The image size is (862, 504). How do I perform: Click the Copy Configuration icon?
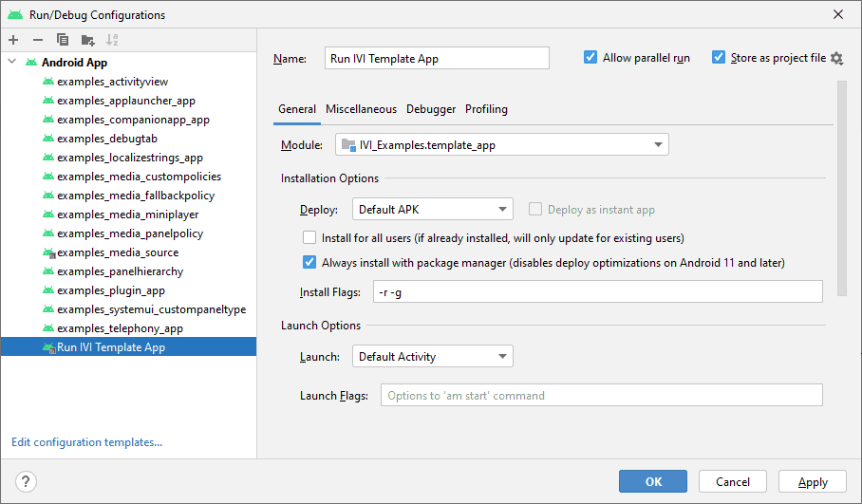[63, 40]
